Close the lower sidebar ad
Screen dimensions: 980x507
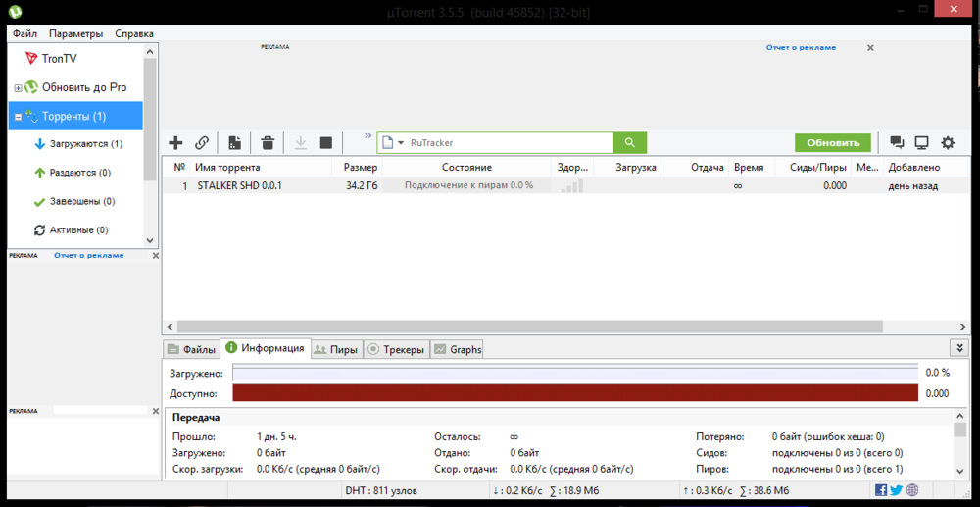(156, 411)
